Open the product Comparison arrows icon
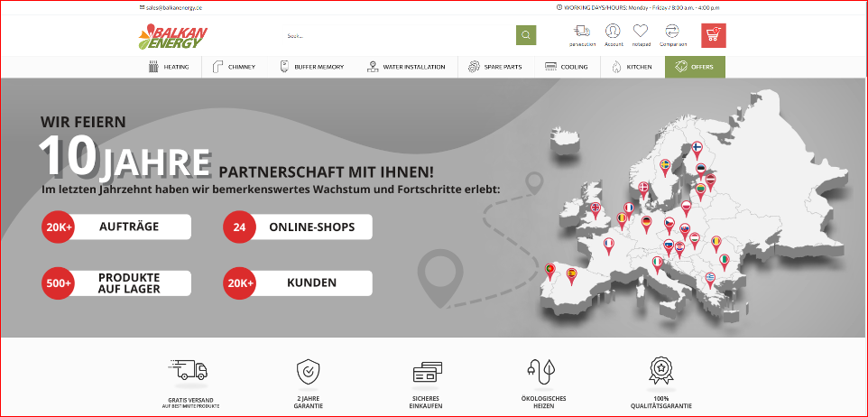The height and width of the screenshot is (417, 868). [672, 32]
